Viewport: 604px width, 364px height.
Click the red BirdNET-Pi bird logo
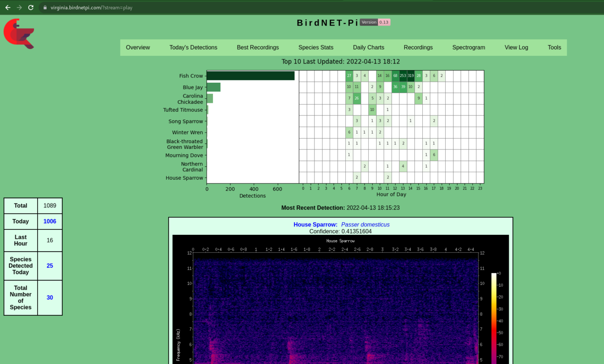18,33
